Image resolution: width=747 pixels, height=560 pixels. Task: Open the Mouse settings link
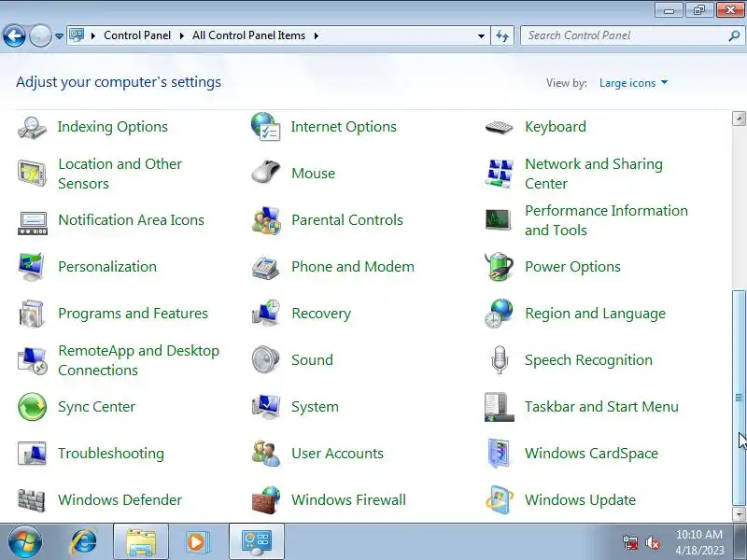(x=313, y=174)
